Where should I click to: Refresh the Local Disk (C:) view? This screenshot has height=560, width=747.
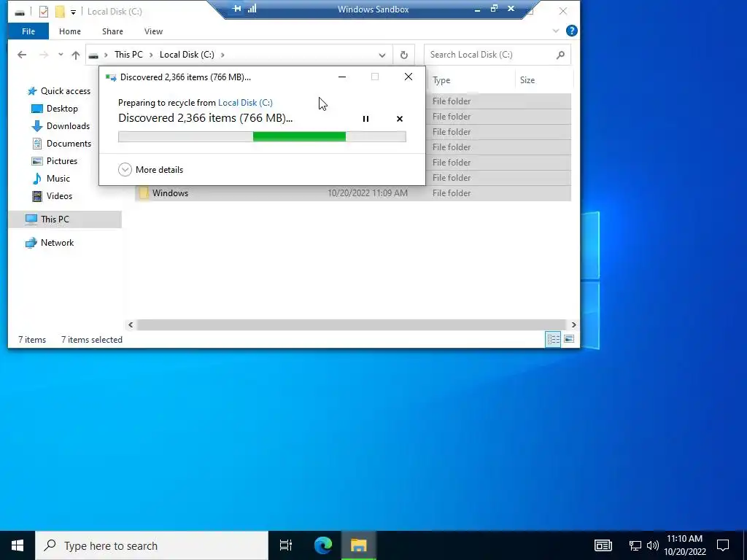click(404, 55)
